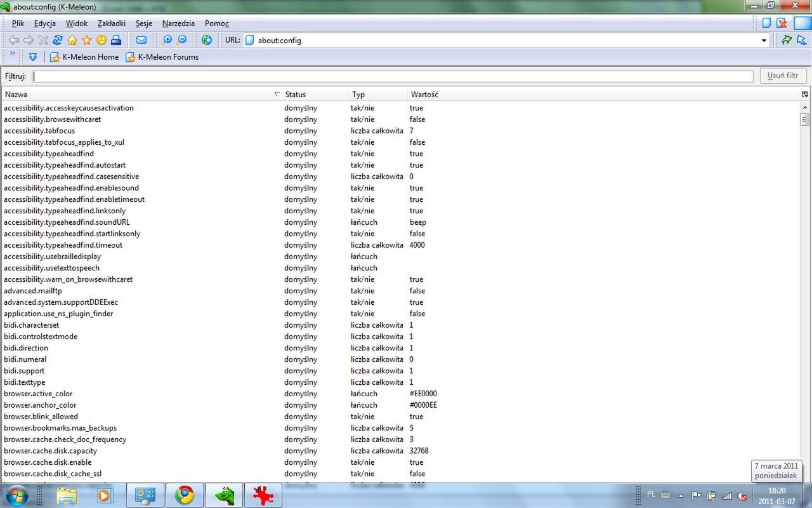
Task: Open the URL bar dropdown arrow
Action: tap(764, 39)
